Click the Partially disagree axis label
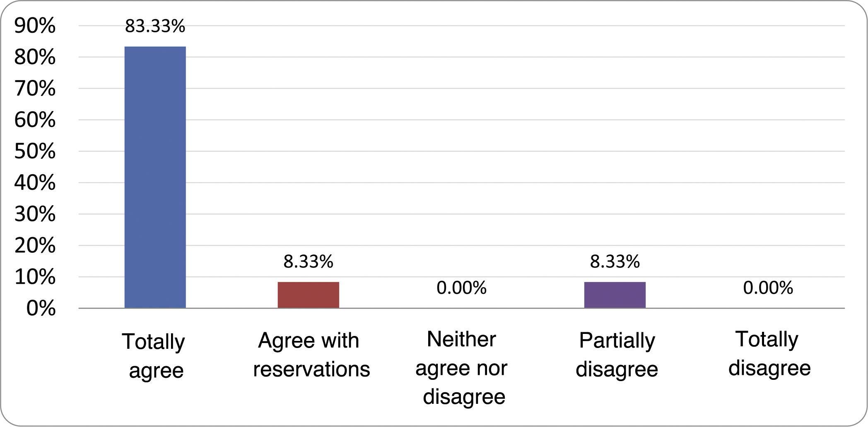The width and height of the screenshot is (868, 427). click(x=617, y=355)
